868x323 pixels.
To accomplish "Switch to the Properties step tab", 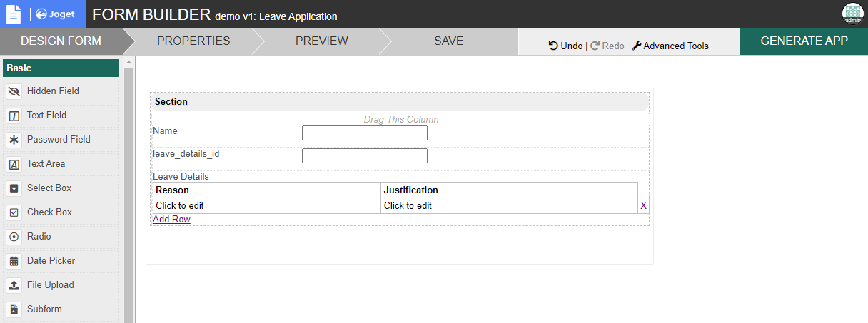I will tap(193, 41).
